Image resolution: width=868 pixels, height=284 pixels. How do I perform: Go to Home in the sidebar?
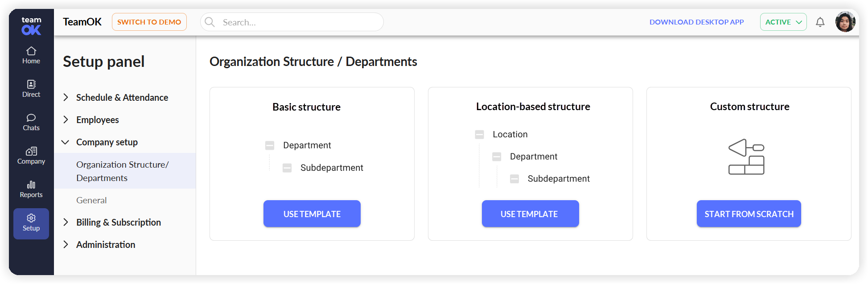pyautogui.click(x=31, y=56)
